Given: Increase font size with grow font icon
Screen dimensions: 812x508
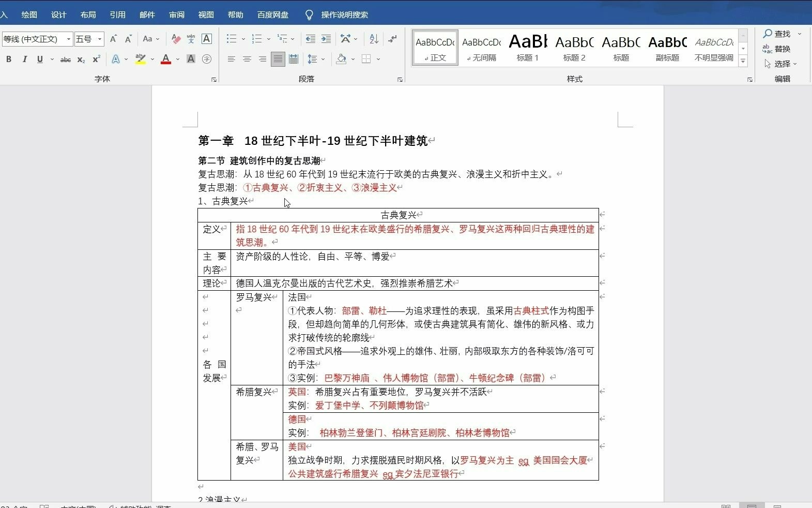Looking at the screenshot, I should pos(114,39).
